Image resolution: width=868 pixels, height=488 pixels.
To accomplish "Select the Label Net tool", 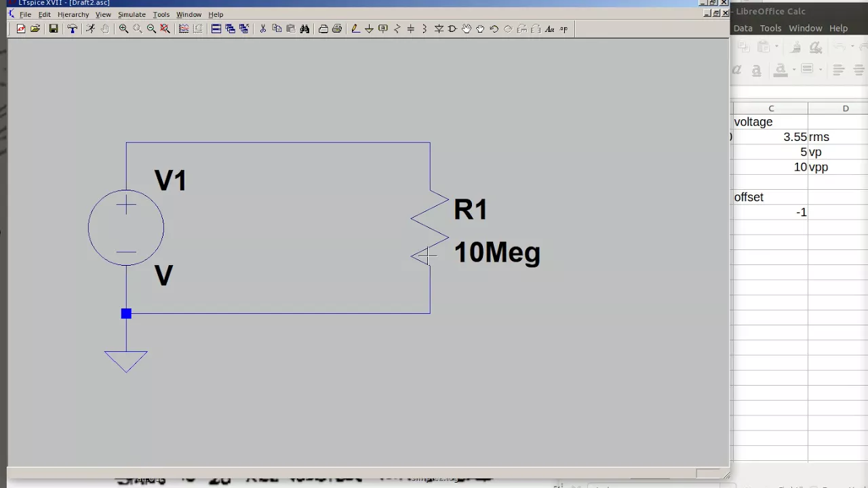I will [x=383, y=28].
